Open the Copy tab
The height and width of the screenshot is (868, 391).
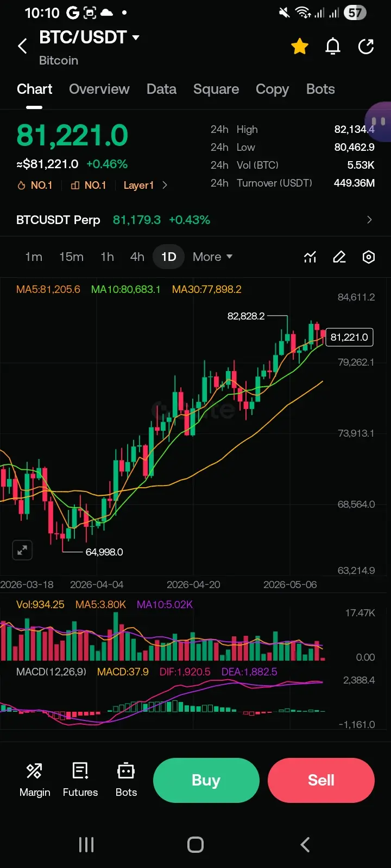(272, 89)
